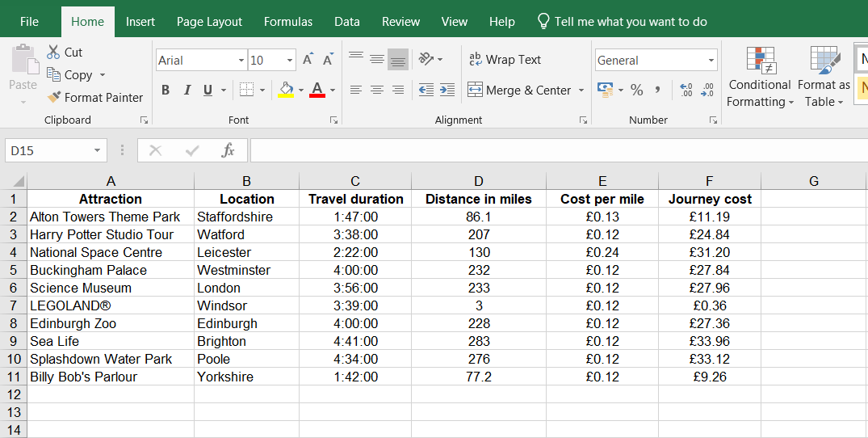Switch to the Review tab
The image size is (868, 438).
tap(400, 22)
